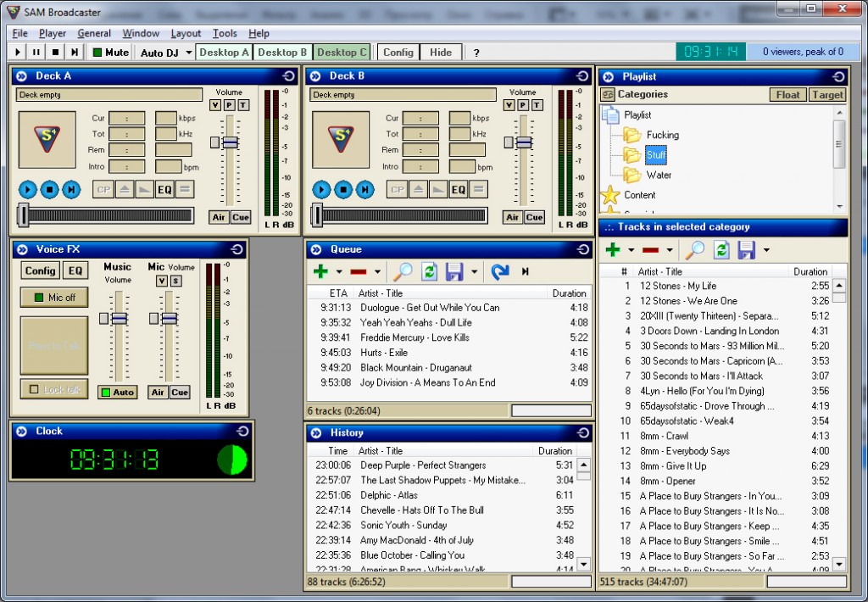This screenshot has height=602, width=868.
Task: Stop playback on Deck A
Action: coord(49,189)
